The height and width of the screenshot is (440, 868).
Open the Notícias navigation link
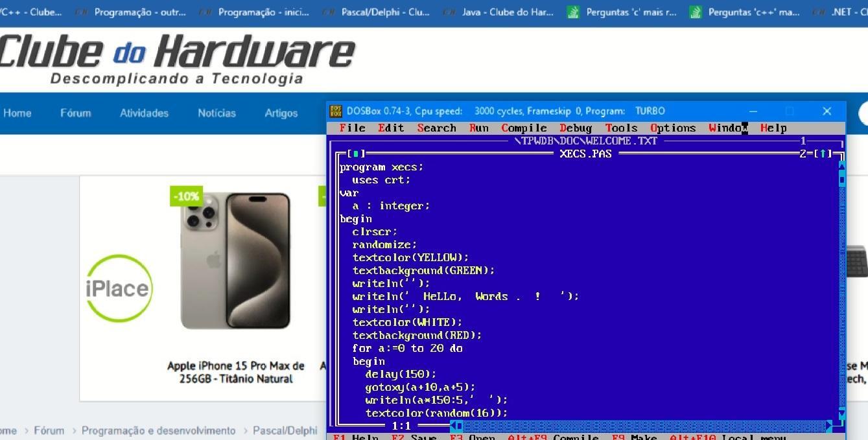(217, 113)
